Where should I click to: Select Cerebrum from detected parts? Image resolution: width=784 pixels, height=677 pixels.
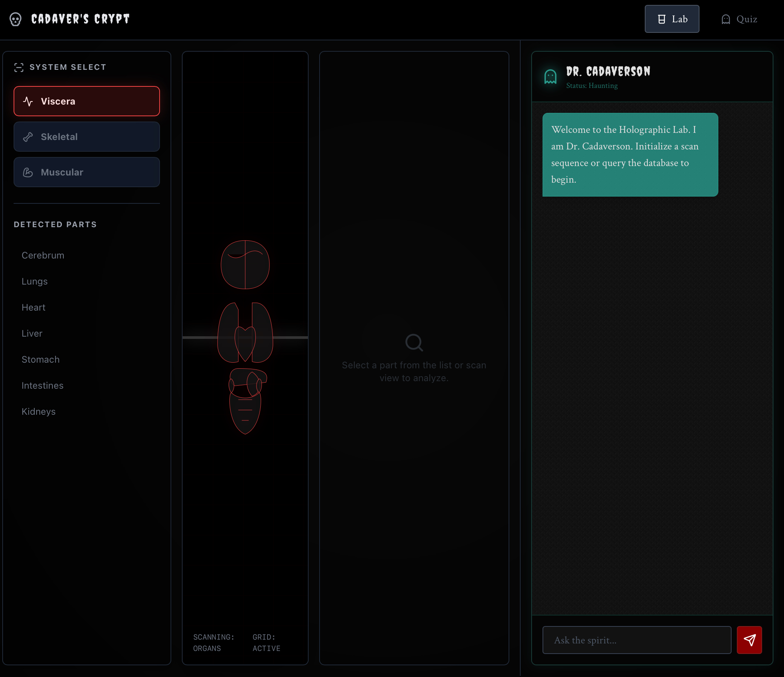43,255
